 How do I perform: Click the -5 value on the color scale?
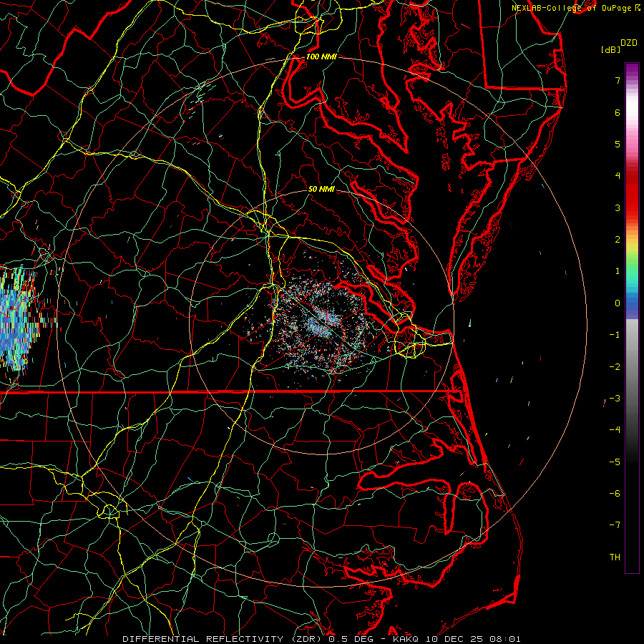615,462
